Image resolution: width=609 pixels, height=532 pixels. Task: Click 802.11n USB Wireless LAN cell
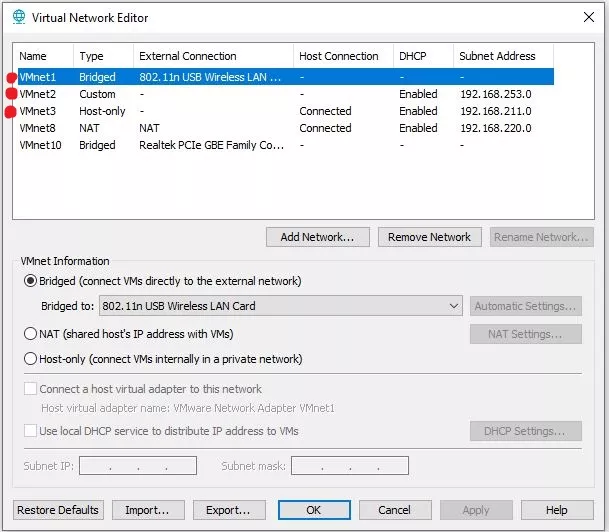[x=210, y=77]
